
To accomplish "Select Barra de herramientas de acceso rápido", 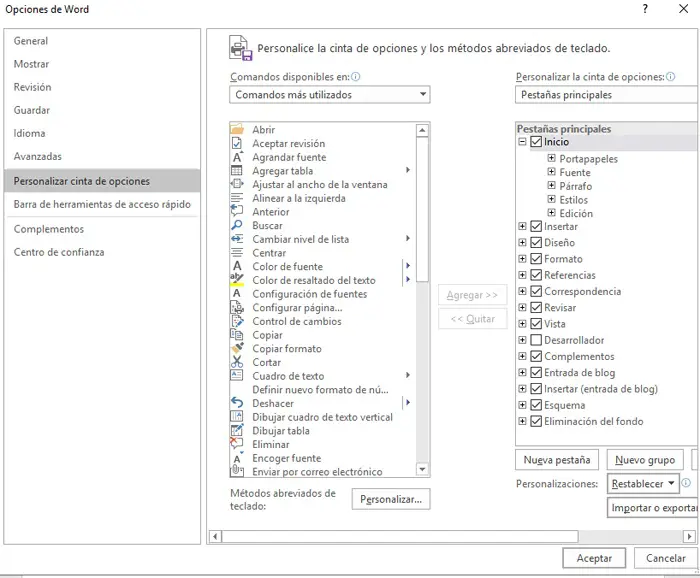I will (102, 204).
